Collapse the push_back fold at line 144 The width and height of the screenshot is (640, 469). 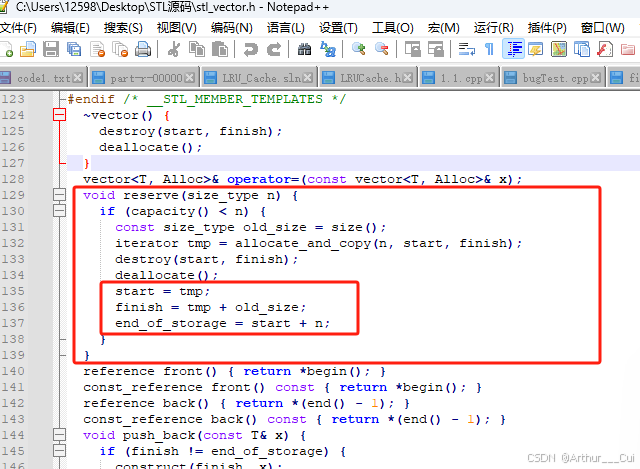click(x=60, y=435)
